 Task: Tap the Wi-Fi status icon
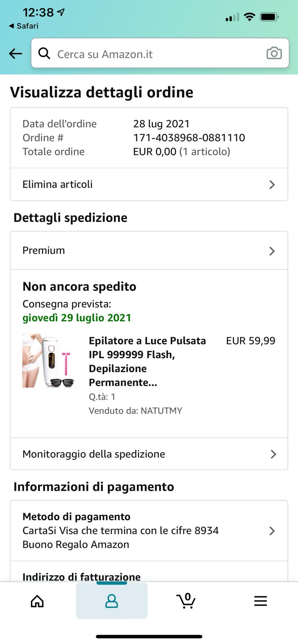[x=250, y=17]
